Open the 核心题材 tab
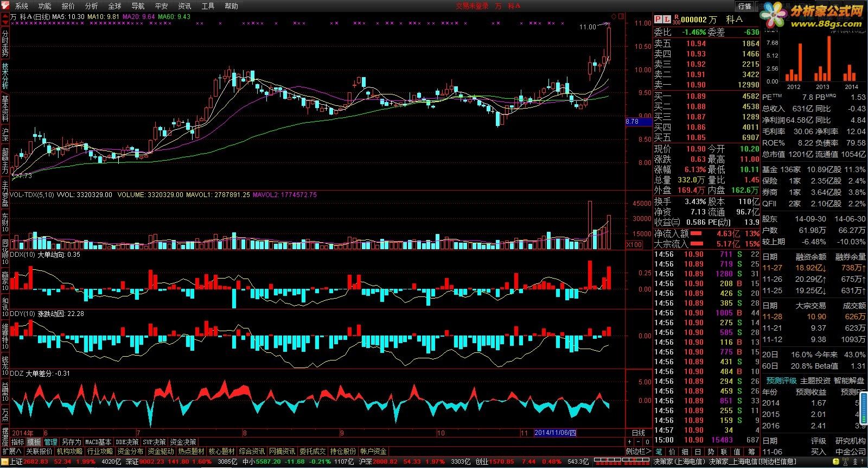 coord(222,452)
